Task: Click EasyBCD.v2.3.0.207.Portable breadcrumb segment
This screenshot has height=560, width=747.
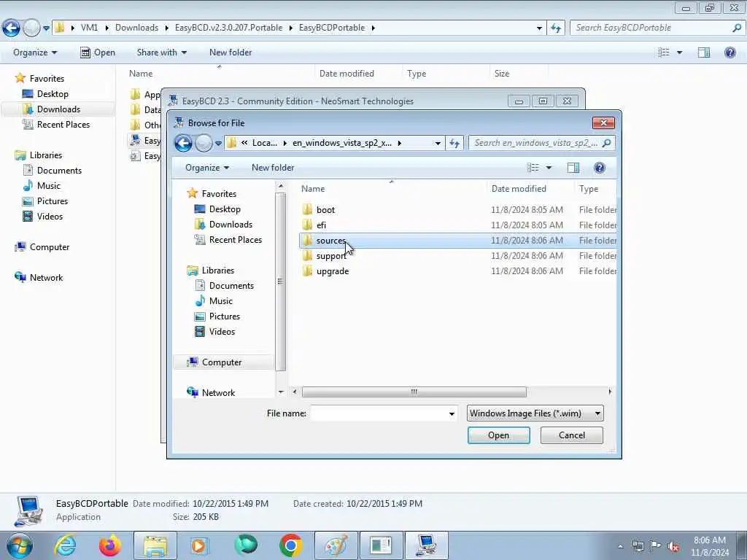Action: pos(228,28)
